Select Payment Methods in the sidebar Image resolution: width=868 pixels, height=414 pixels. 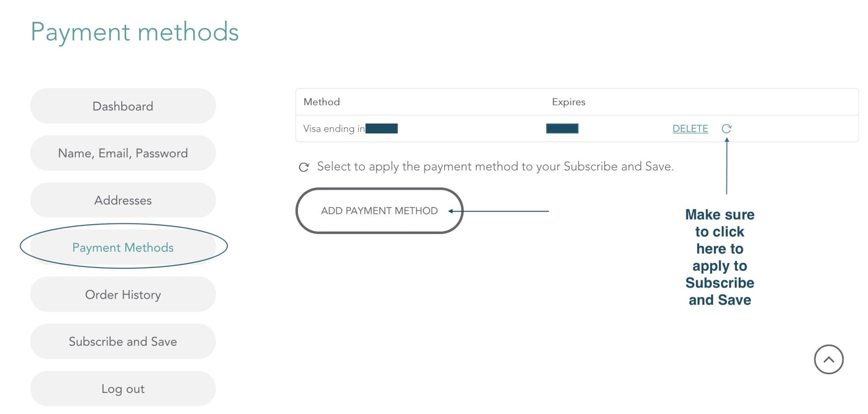(x=123, y=247)
